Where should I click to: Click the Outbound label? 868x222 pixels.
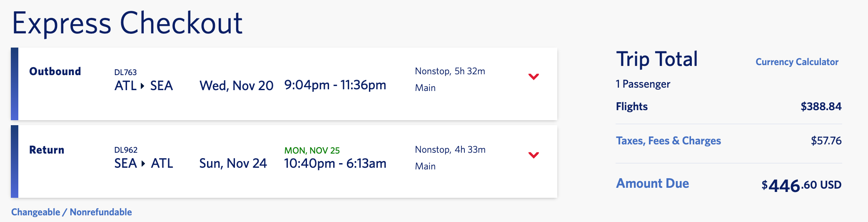click(x=55, y=71)
